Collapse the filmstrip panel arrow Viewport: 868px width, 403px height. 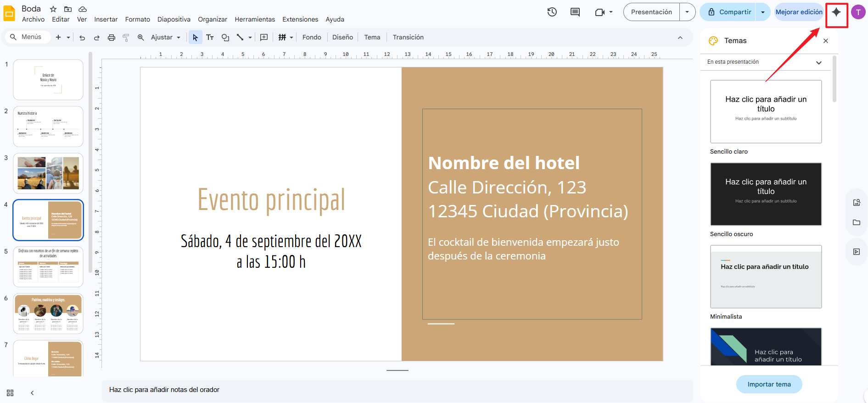[x=32, y=393]
